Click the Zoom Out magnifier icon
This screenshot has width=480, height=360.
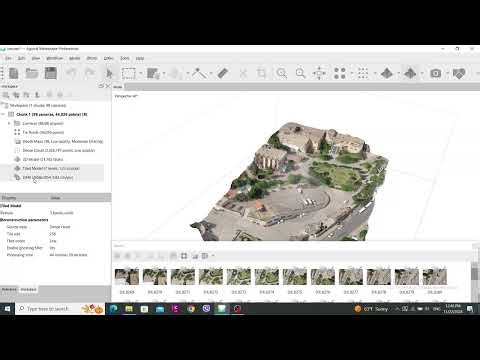pos(300,73)
